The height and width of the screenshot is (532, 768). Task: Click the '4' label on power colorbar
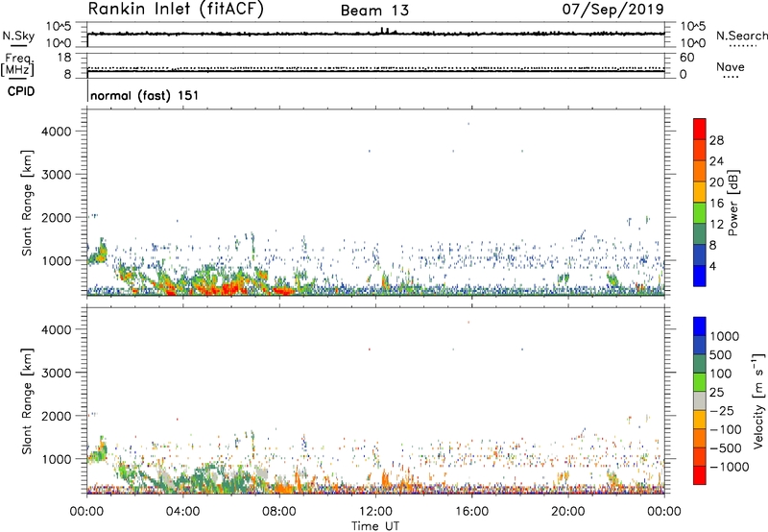(713, 266)
